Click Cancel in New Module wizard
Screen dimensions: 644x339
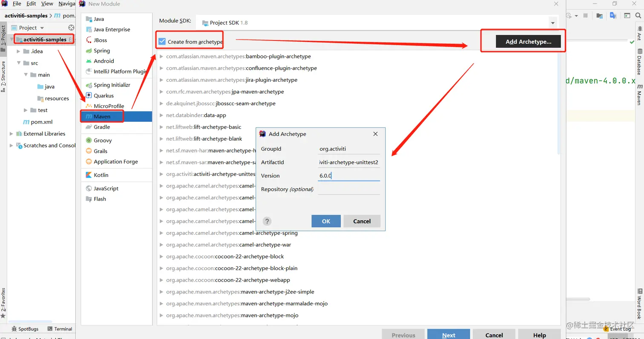pos(494,335)
